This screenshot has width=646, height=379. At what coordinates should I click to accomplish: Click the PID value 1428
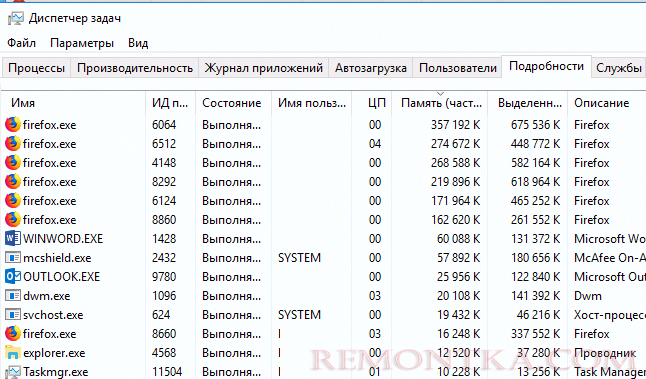pyautogui.click(x=164, y=239)
